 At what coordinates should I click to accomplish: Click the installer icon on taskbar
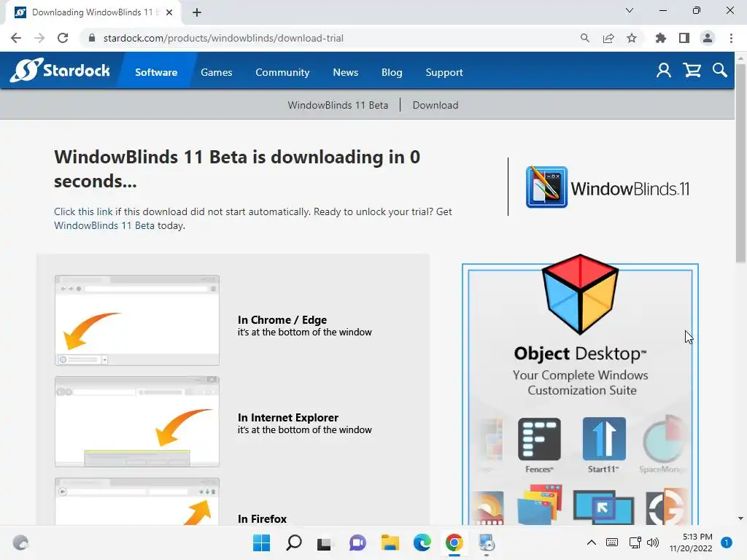[487, 542]
